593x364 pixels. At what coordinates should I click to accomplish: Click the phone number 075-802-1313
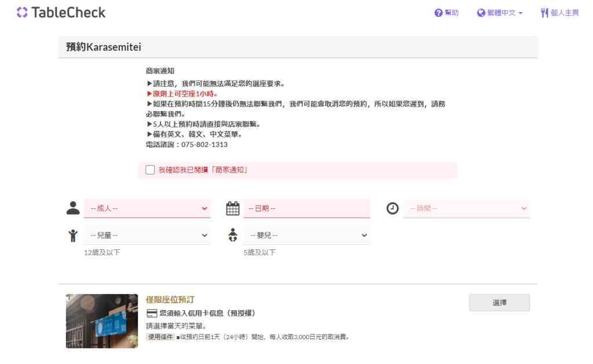click(204, 145)
